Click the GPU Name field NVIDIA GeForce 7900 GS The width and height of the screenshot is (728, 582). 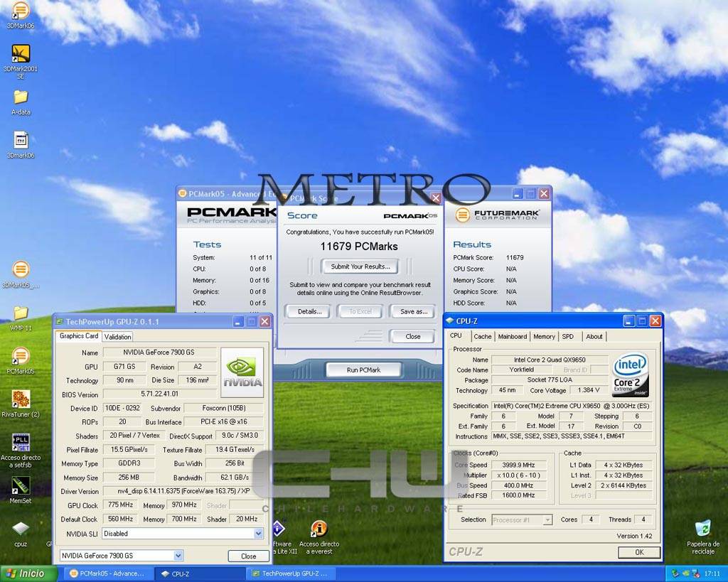(159, 352)
